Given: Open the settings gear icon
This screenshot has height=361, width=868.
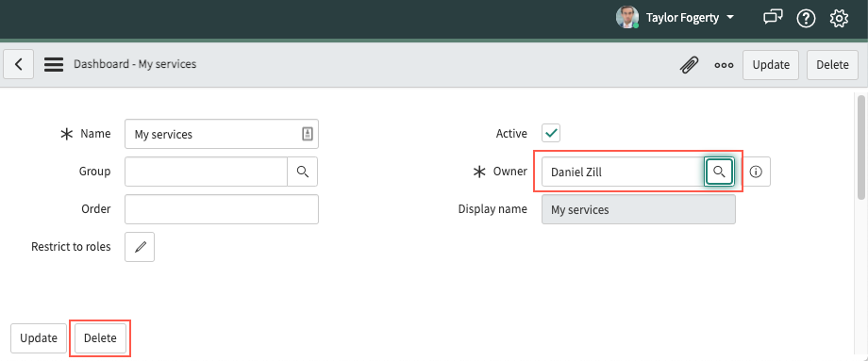Looking at the screenshot, I should [839, 18].
